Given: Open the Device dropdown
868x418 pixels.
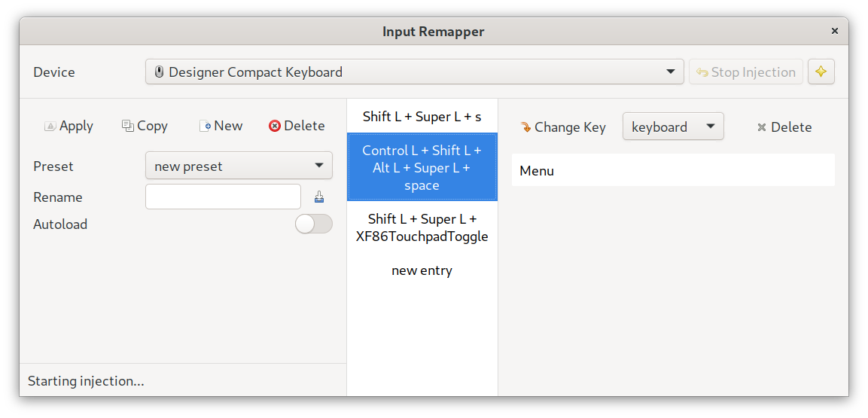Looking at the screenshot, I should [415, 72].
